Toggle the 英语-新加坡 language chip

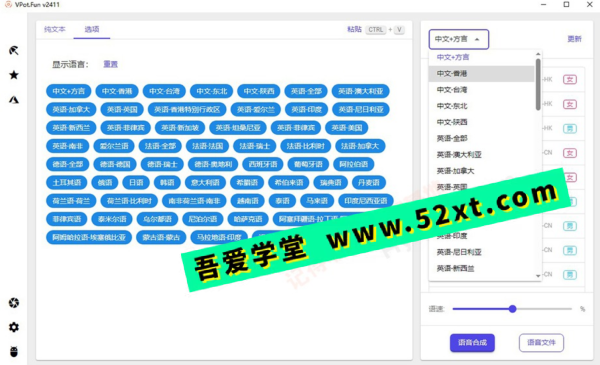tap(180, 128)
